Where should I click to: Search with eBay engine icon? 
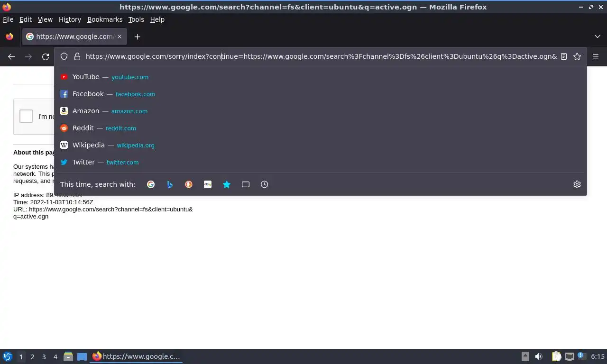coord(208,184)
